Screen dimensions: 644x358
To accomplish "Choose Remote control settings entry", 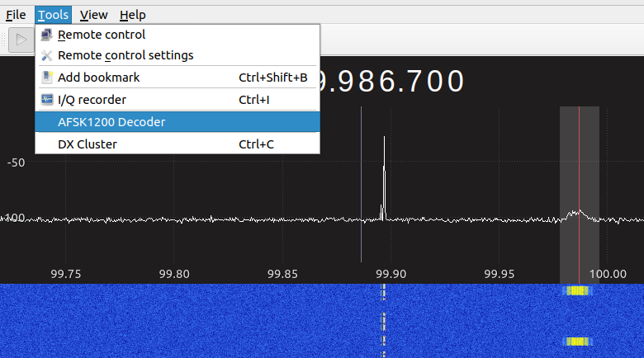I will (125, 55).
